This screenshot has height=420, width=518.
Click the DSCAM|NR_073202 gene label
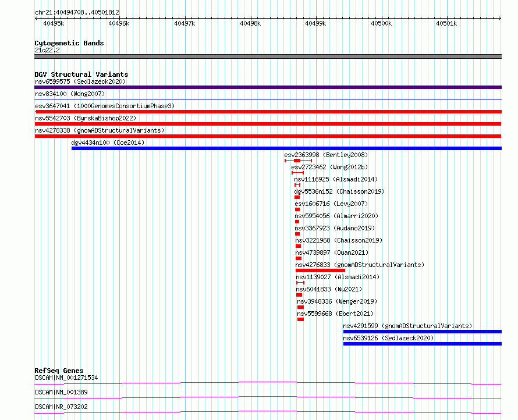pyautogui.click(x=61, y=407)
